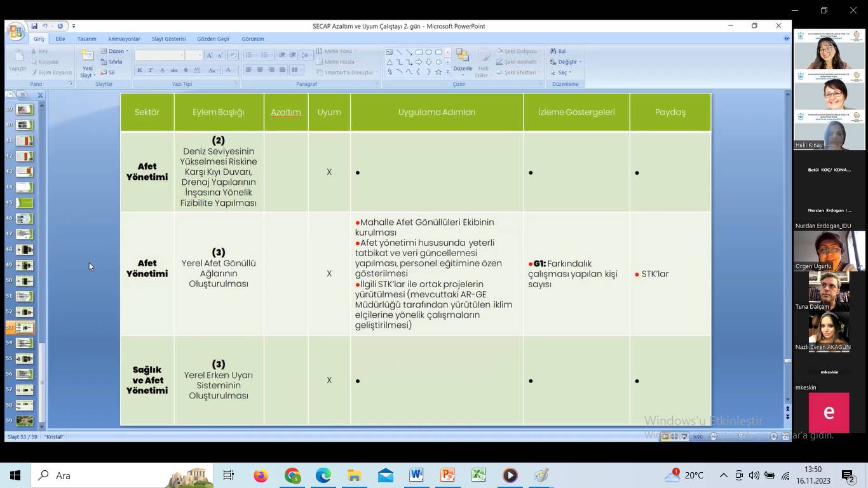This screenshot has width=868, height=488.
Task: Toggle bold formatting (K)
Action: click(140, 70)
